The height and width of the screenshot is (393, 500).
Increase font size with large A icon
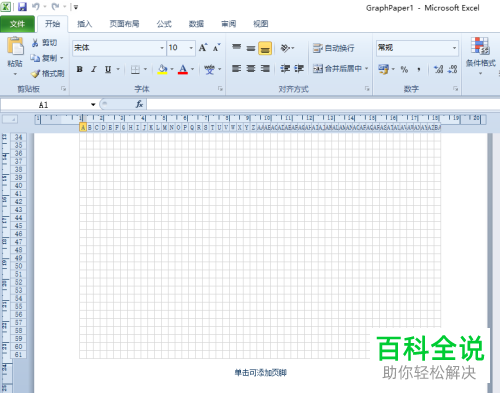tap(203, 48)
